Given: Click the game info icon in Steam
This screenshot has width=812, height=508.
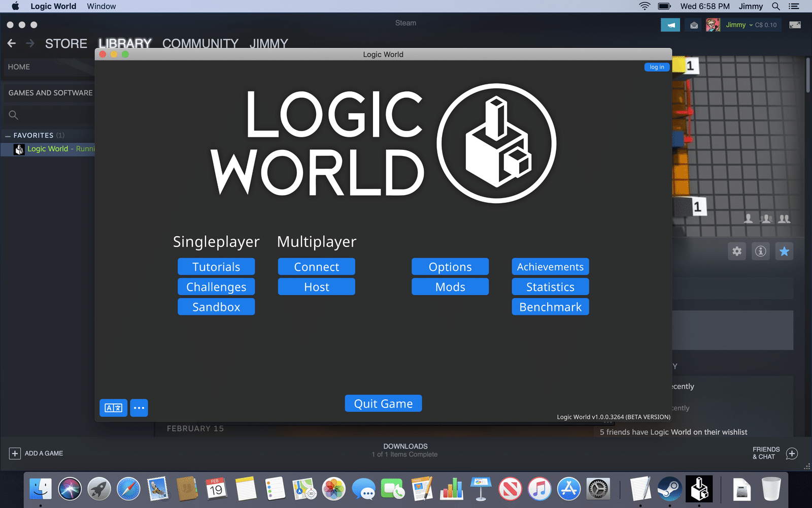Looking at the screenshot, I should 761,251.
